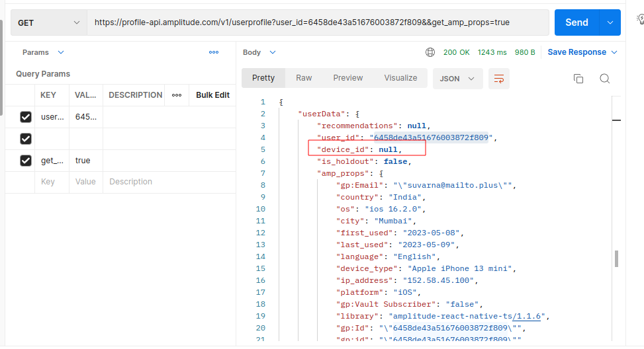Click the request URL input field

click(318, 22)
